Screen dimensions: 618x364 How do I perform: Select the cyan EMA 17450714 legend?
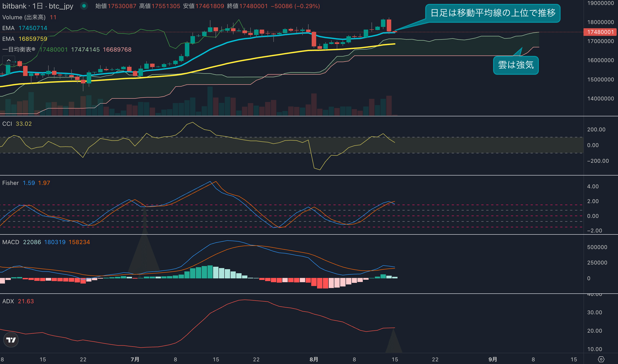pyautogui.click(x=24, y=28)
